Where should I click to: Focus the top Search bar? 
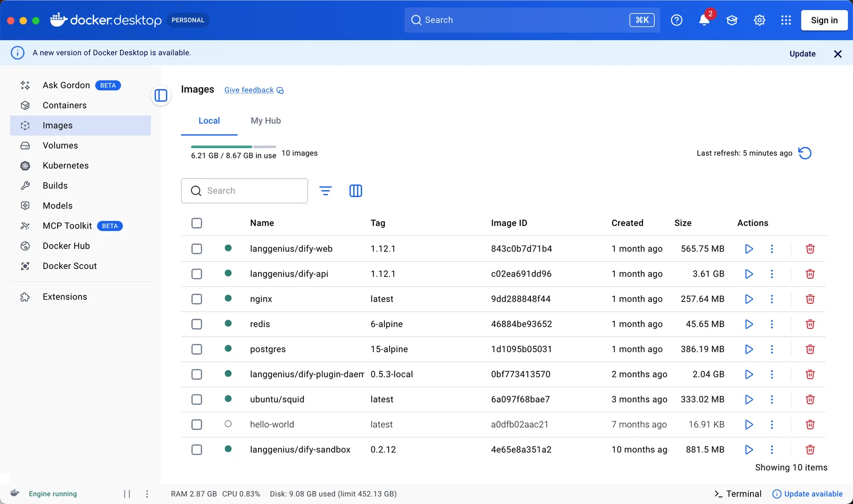532,20
